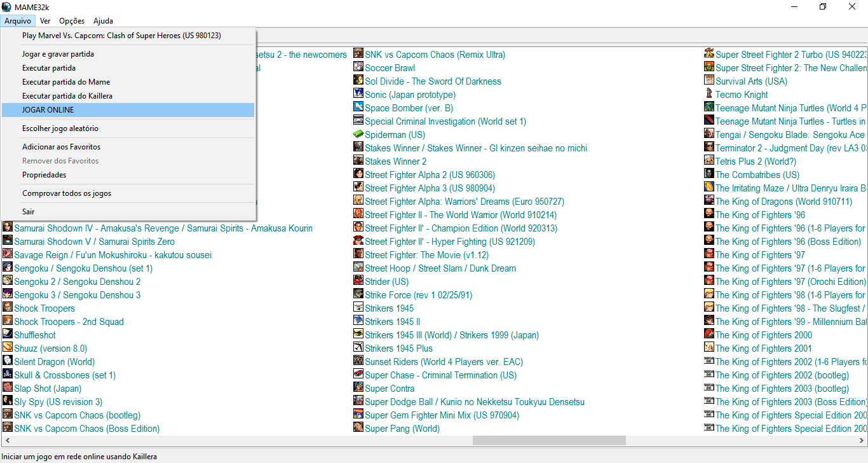Click the Silent Dragon (World) icon
Screen dimensions: 868x463
click(8, 361)
